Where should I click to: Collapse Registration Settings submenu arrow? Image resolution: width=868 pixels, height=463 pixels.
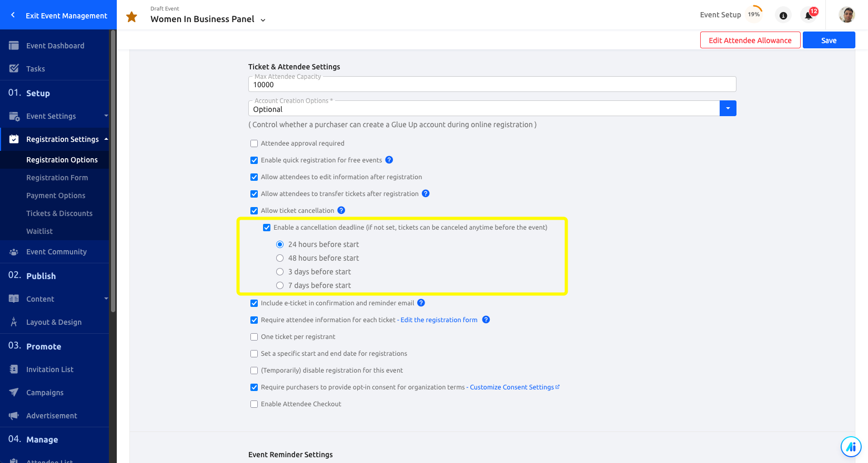pyautogui.click(x=106, y=139)
